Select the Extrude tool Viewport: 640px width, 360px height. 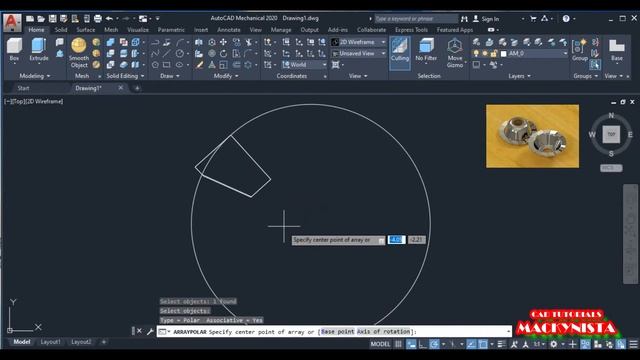click(x=39, y=49)
